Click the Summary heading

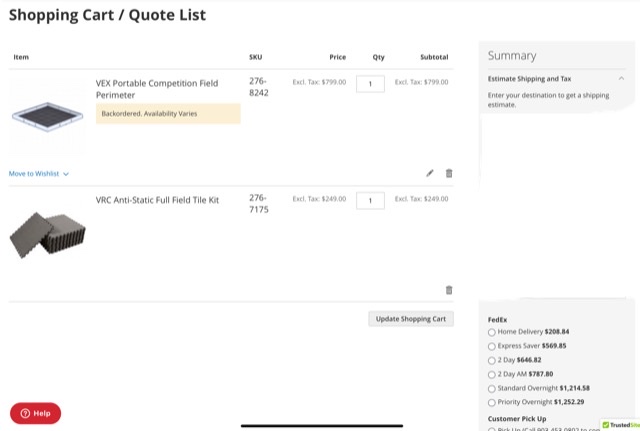pos(512,56)
